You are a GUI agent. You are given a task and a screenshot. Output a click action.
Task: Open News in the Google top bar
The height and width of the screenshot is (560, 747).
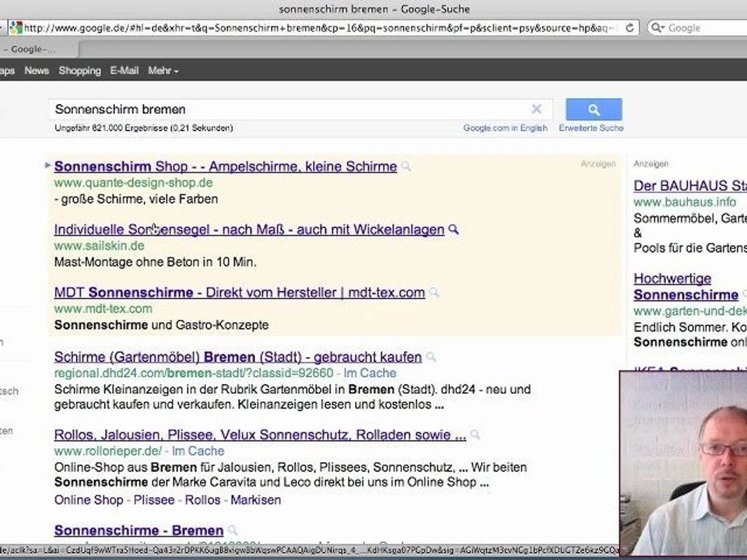coord(37,71)
